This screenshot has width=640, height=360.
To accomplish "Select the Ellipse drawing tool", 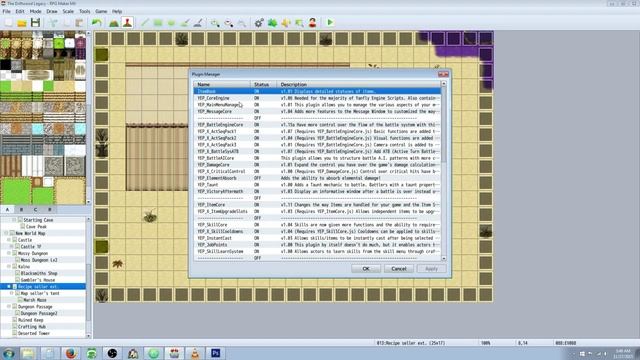I will coord(171,23).
